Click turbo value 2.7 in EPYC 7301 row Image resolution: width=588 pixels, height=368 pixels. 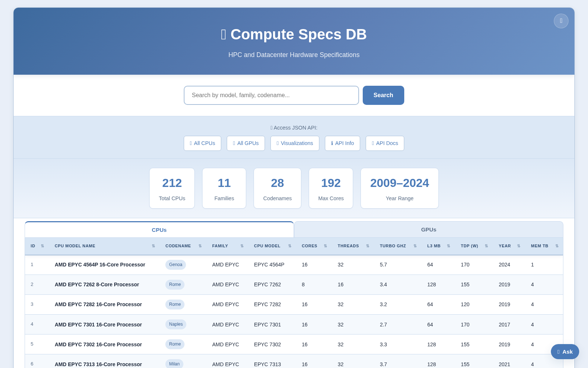383,325
